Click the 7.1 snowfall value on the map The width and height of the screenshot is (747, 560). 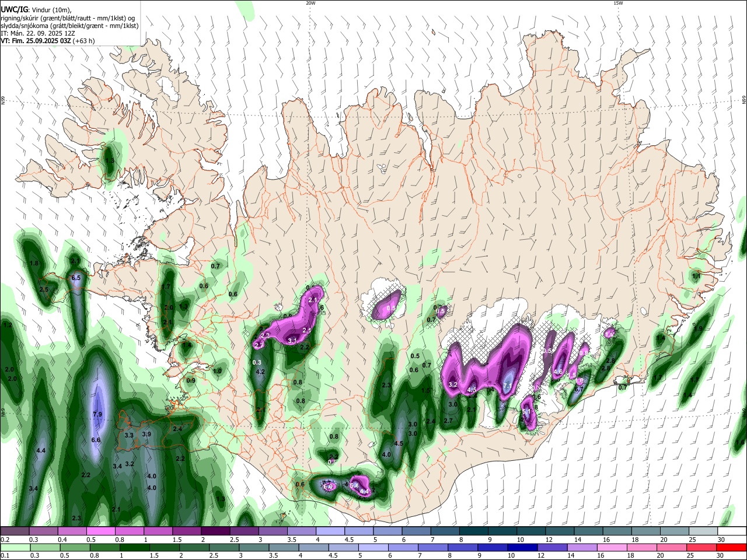pyautogui.click(x=507, y=386)
